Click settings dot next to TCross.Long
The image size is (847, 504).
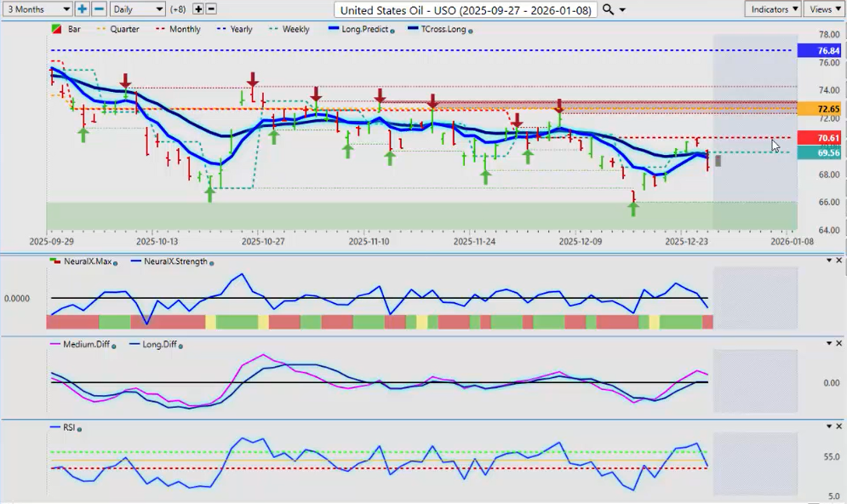471,30
